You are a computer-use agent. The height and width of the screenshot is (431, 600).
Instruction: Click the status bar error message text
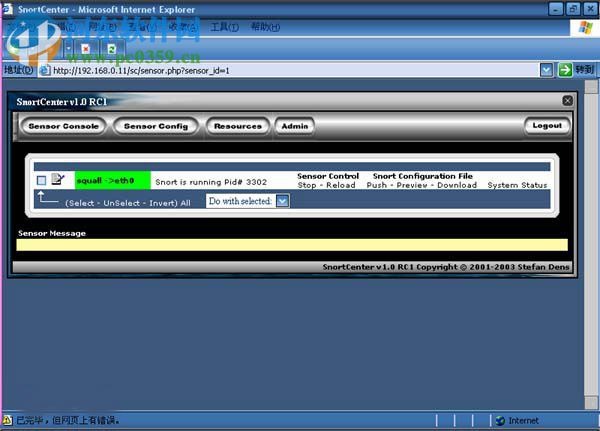[x=68, y=420]
